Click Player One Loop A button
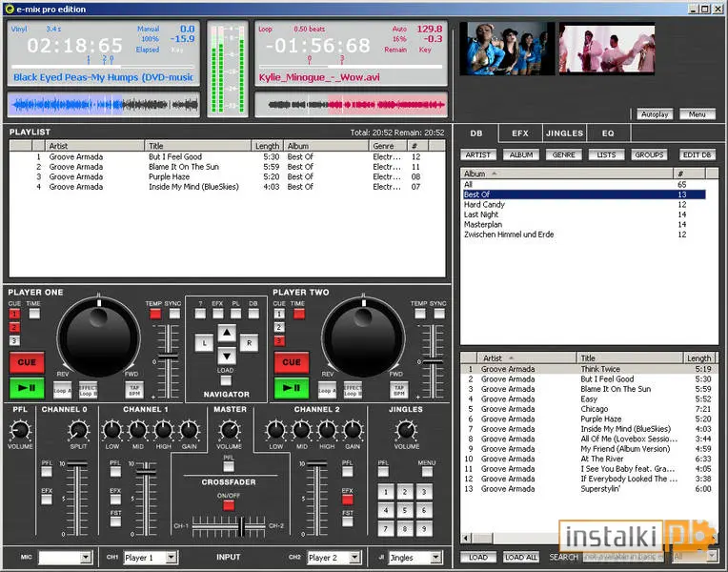The width and height of the screenshot is (728, 572). [62, 390]
